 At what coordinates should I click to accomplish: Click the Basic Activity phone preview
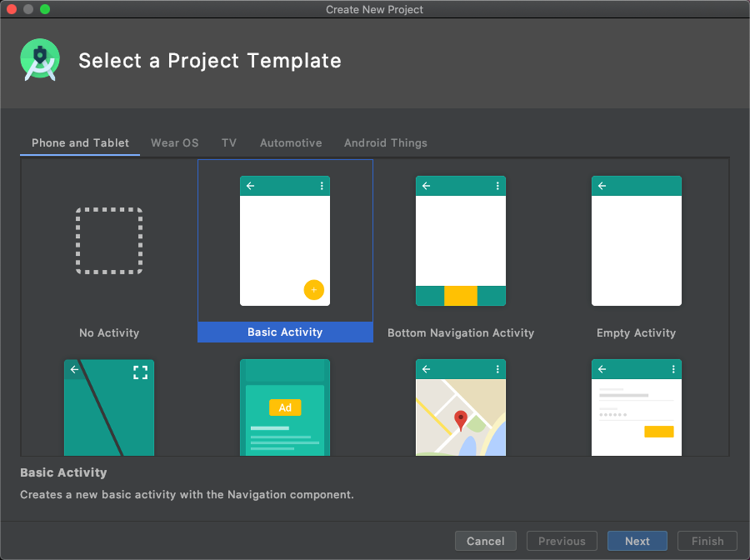(x=285, y=241)
